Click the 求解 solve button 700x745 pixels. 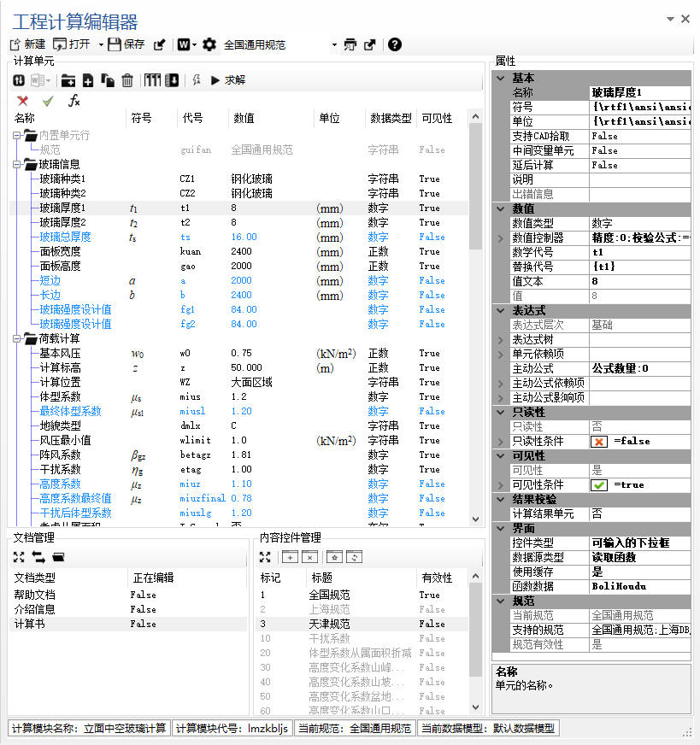[x=228, y=80]
